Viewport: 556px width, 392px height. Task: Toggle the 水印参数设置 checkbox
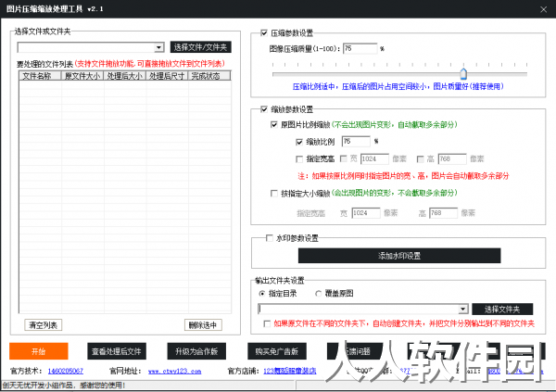pos(269,238)
